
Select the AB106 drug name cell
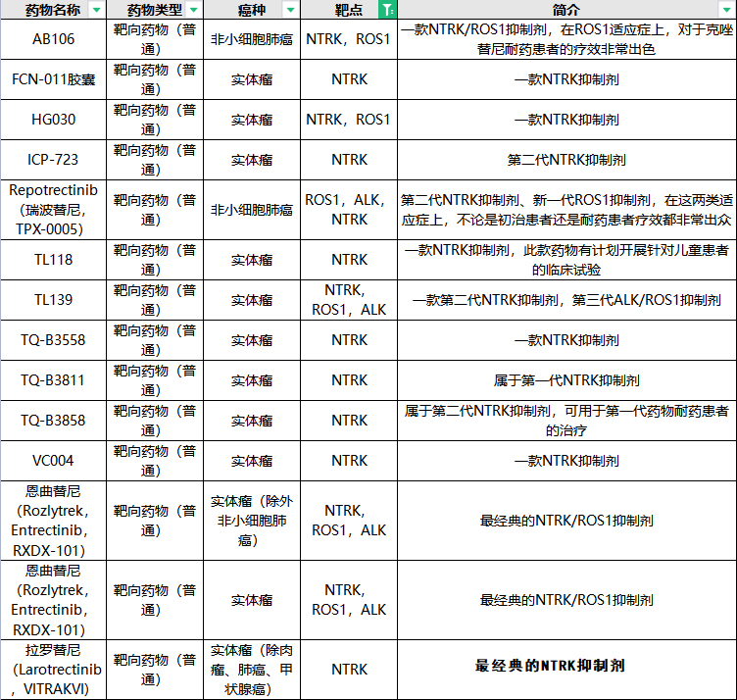click(x=53, y=39)
